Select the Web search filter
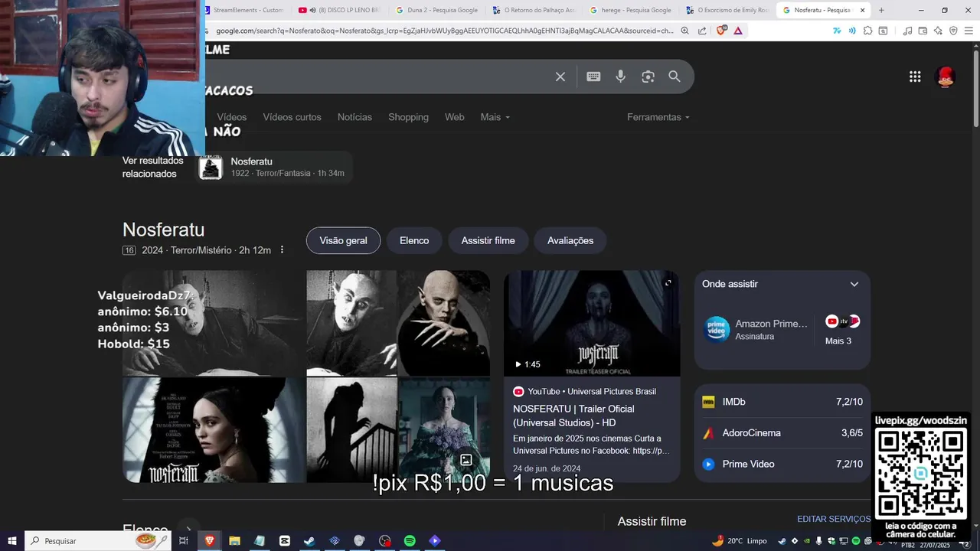This screenshot has width=980, height=551. point(455,117)
